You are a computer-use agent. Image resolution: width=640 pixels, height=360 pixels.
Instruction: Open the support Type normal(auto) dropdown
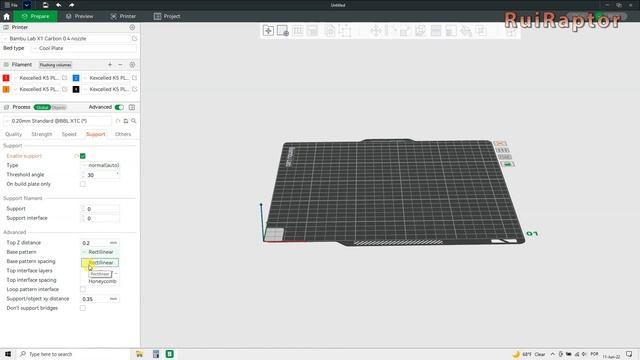[100, 165]
